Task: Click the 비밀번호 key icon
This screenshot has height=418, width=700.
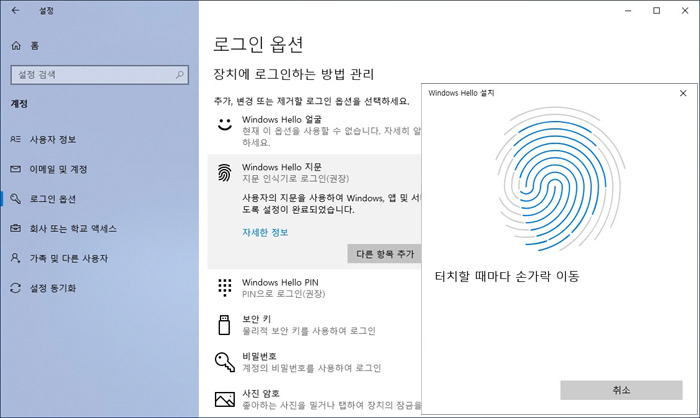Action: (225, 362)
